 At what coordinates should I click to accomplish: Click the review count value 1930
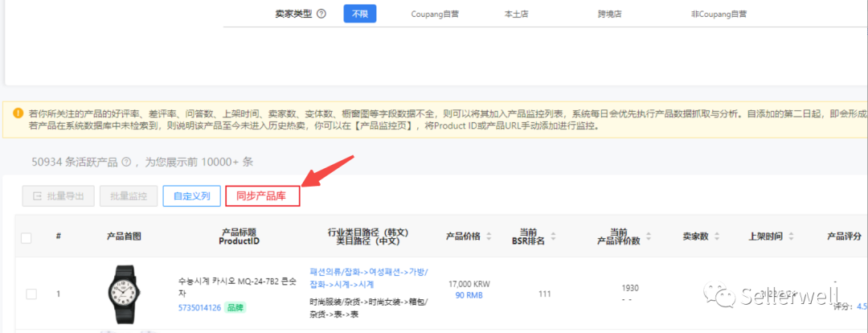coord(630,288)
